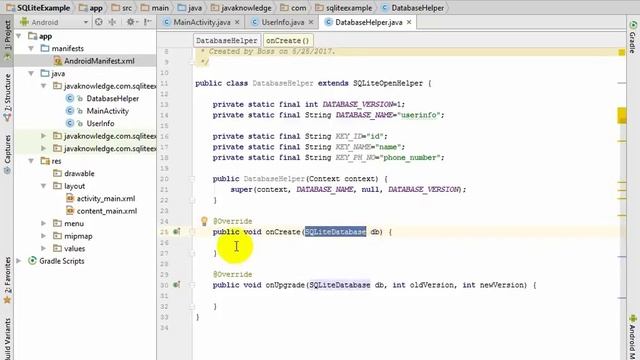Close the DatabaseHelper.java tab
The height and width of the screenshot is (360, 640).
(409, 22)
